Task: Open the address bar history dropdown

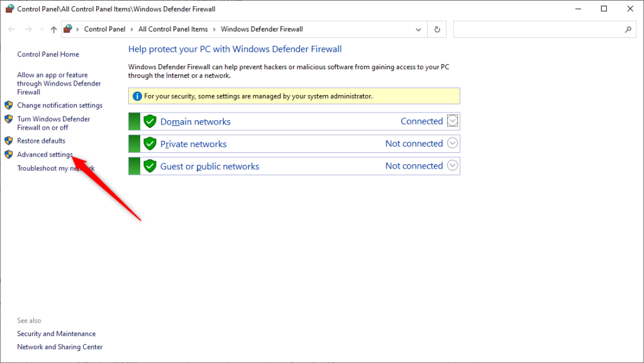Action: [418, 29]
